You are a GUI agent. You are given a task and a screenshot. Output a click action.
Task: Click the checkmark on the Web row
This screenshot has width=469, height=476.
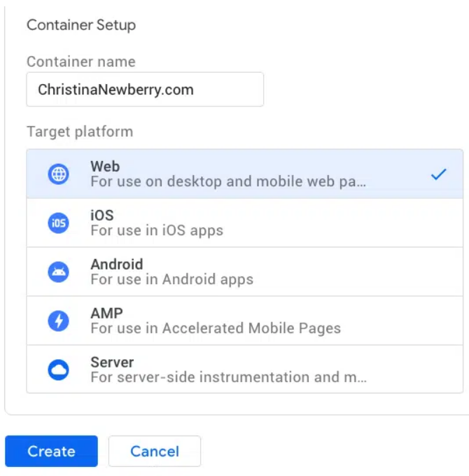tap(439, 174)
